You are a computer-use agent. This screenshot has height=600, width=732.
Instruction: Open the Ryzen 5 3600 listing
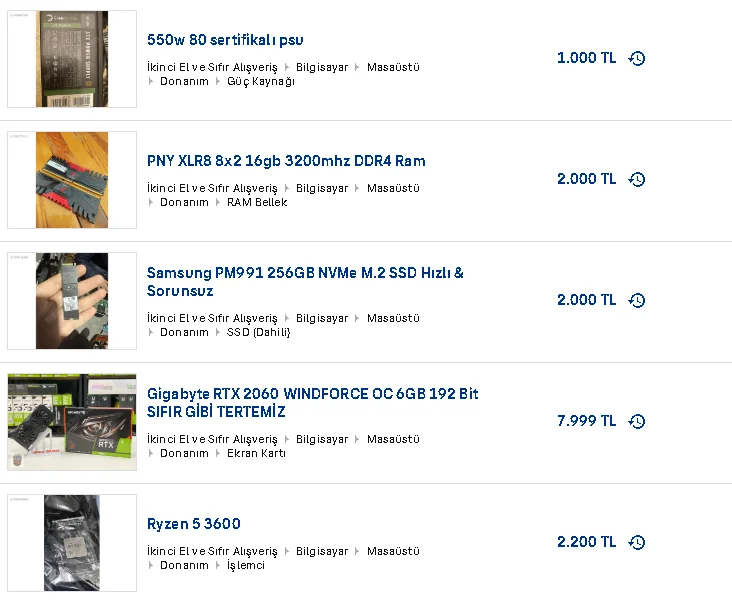pos(194,524)
